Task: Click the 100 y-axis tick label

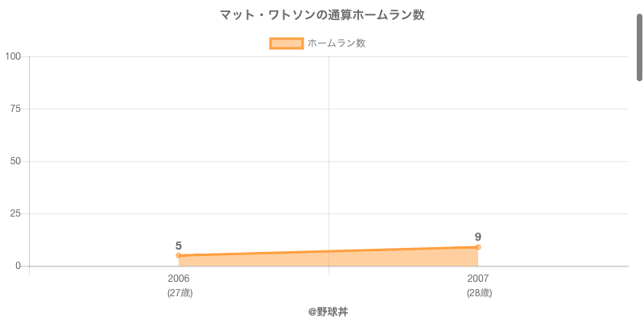Action: click(x=13, y=56)
